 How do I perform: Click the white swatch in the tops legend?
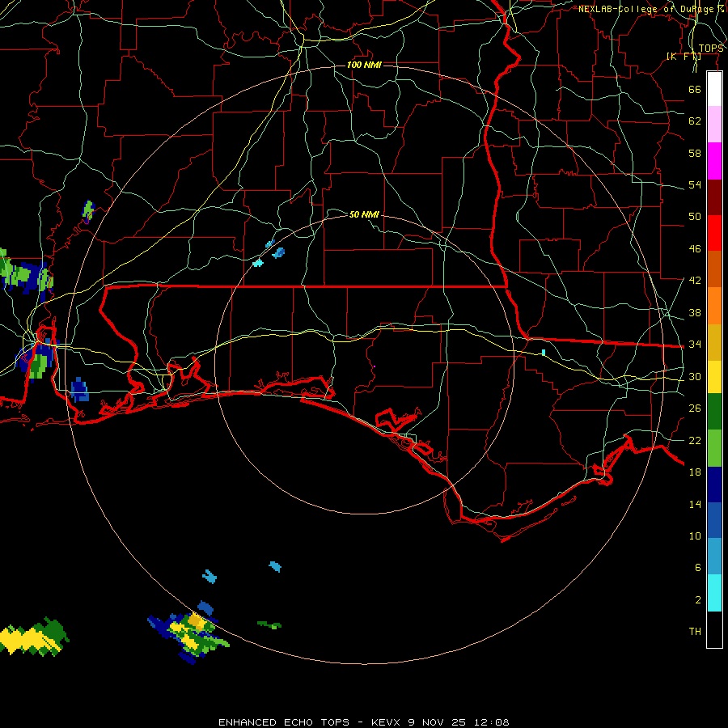714,89
